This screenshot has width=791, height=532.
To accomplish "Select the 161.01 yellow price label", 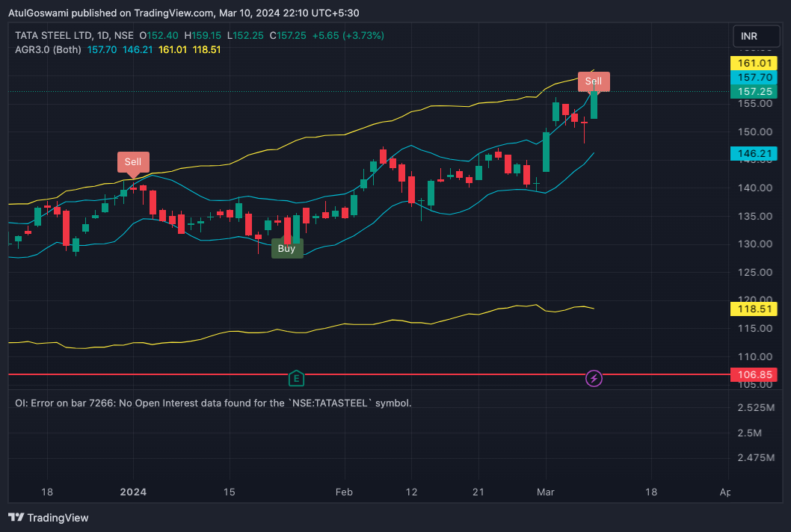I will tap(754, 63).
